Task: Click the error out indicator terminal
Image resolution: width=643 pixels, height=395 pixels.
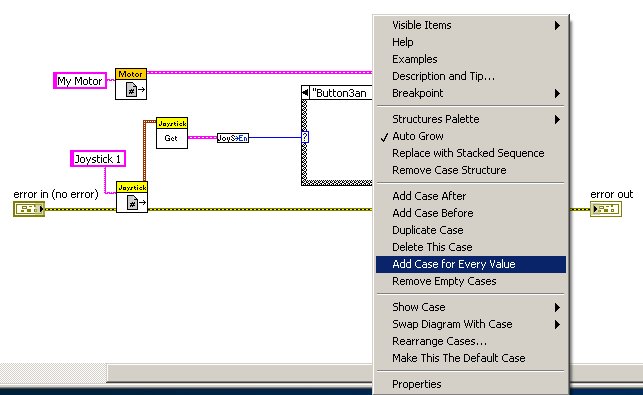Action: point(606,209)
